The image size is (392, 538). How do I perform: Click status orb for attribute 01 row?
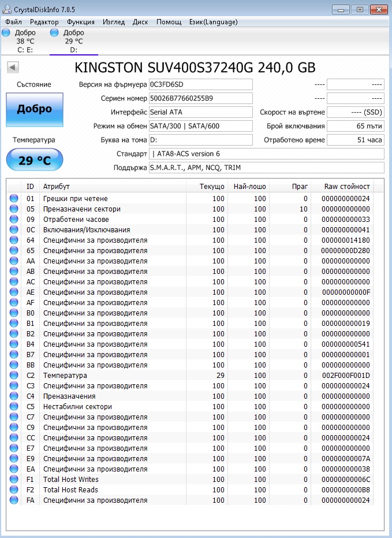coord(14,198)
